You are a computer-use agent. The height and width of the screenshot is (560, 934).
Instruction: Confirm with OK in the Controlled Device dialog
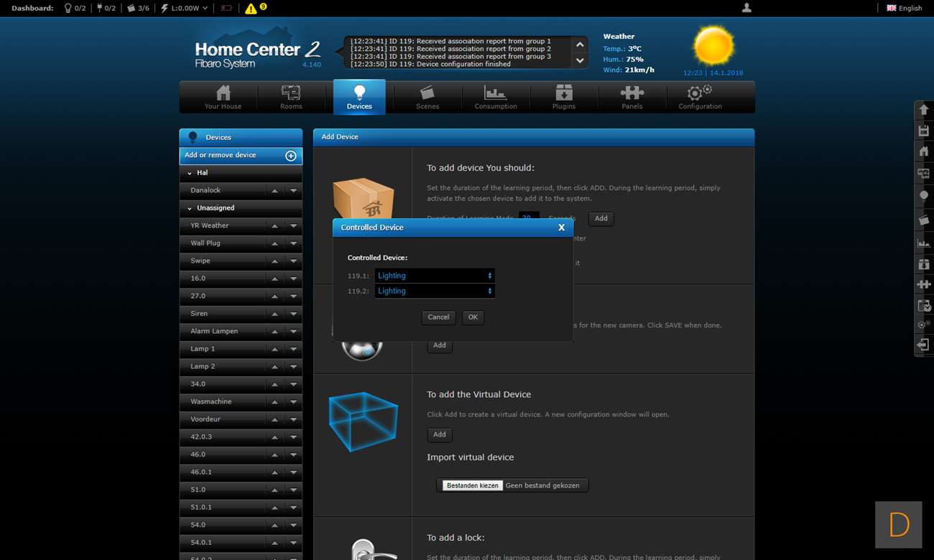click(473, 317)
